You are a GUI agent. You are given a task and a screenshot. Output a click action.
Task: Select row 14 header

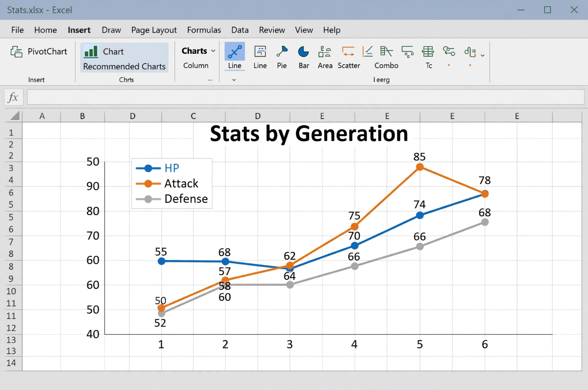(11, 363)
